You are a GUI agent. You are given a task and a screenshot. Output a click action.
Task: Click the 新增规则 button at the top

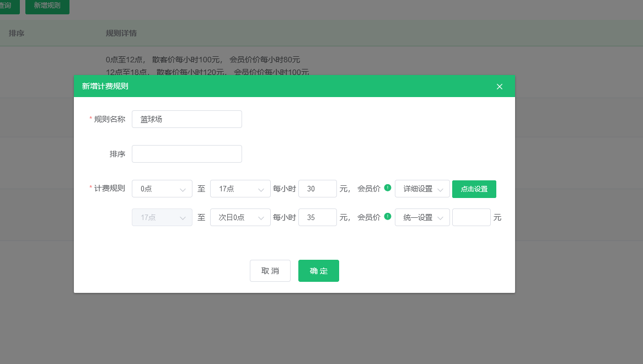tap(47, 7)
